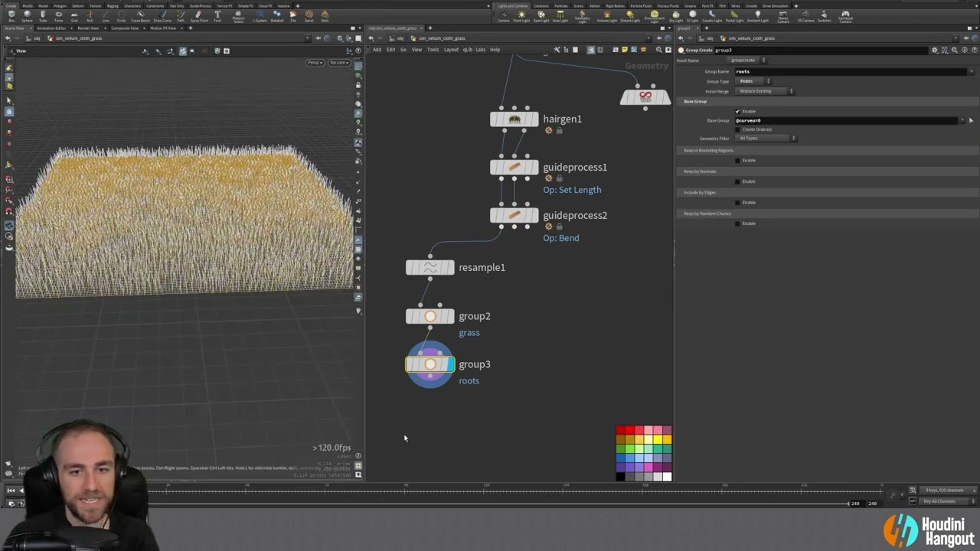The image size is (980, 551).
Task: Open the Layout menu in network editor
Action: (451, 50)
